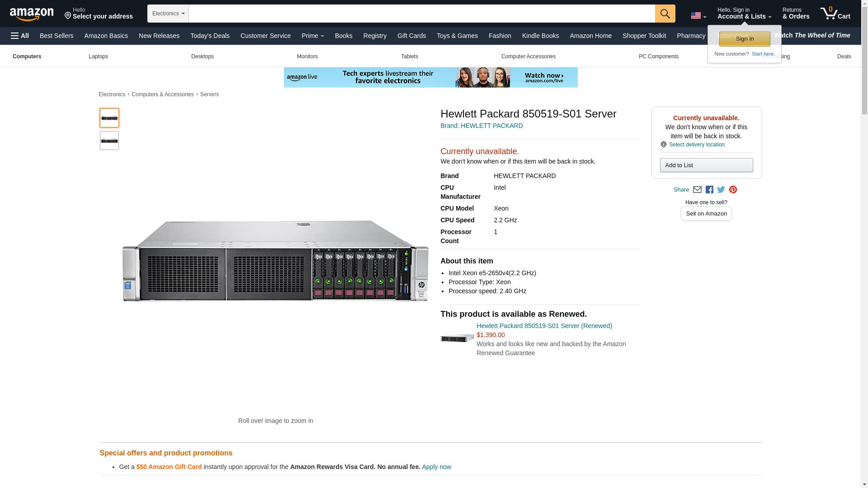
Task: Open Amazon Basics
Action: coord(106,36)
